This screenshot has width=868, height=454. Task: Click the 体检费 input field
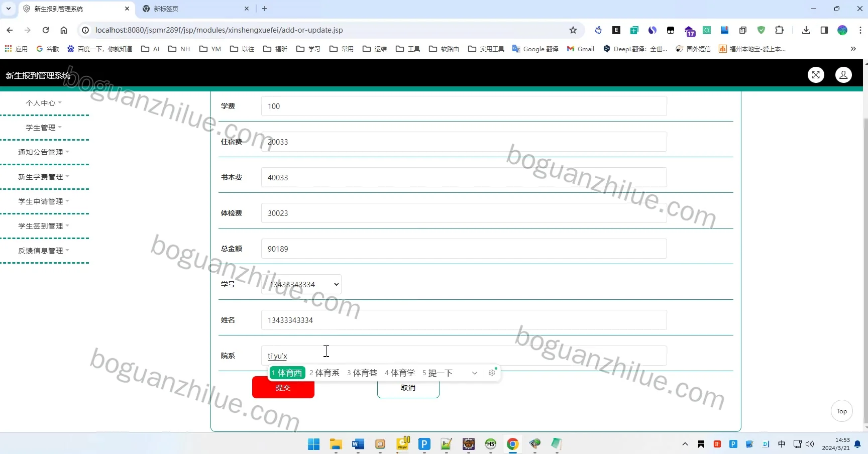[x=464, y=213]
